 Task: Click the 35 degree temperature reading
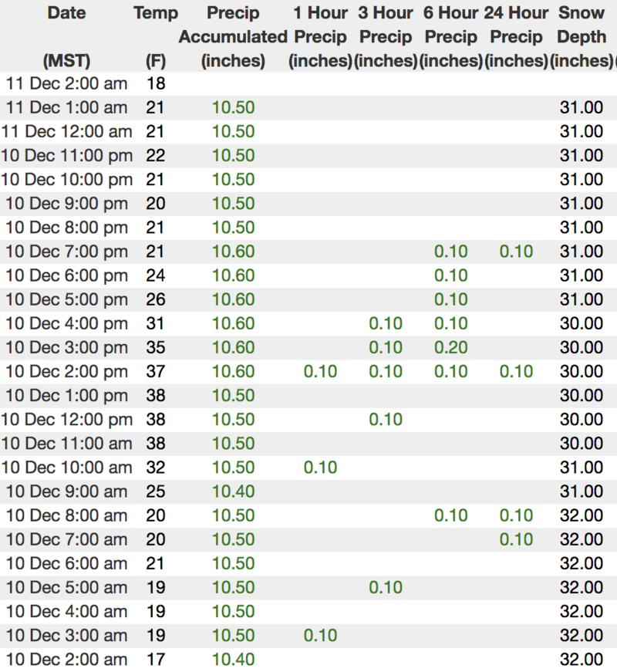(x=155, y=347)
